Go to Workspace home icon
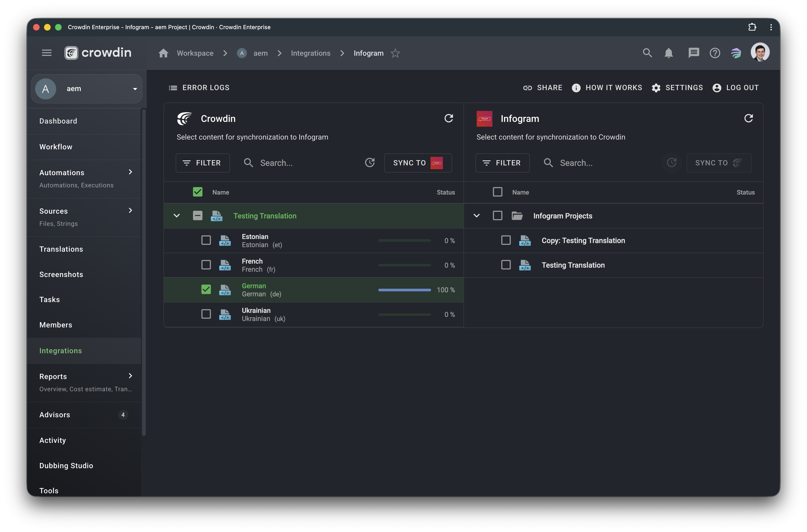This screenshot has height=532, width=807. (x=163, y=53)
